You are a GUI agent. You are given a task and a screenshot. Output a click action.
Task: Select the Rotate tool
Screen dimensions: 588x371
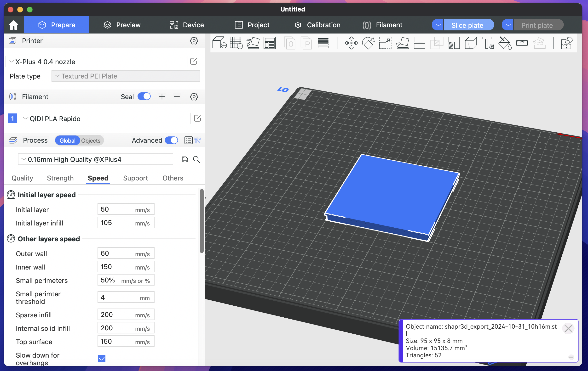368,43
